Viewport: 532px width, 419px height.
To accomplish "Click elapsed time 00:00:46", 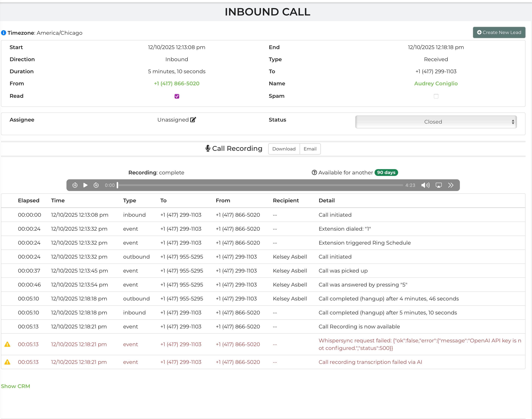I will pyautogui.click(x=29, y=285).
